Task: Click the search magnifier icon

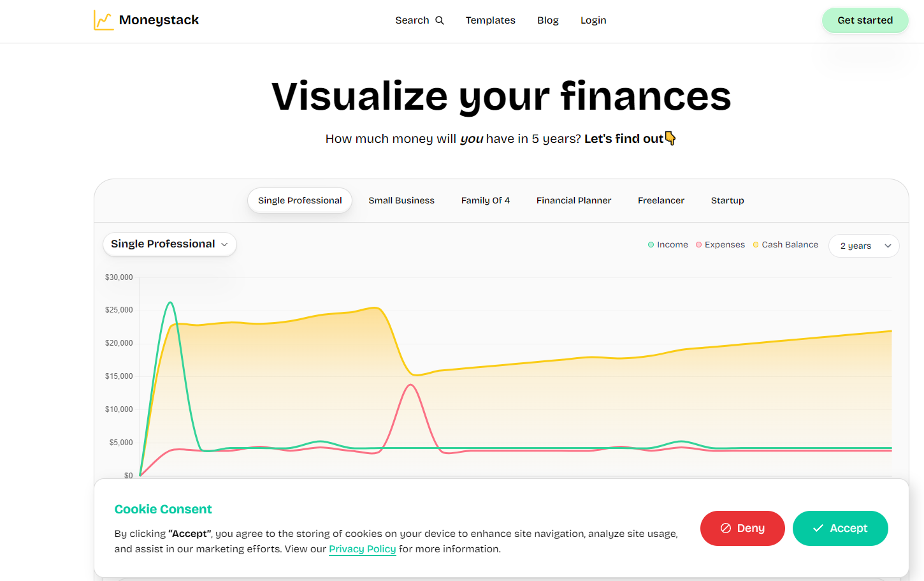Action: (440, 20)
